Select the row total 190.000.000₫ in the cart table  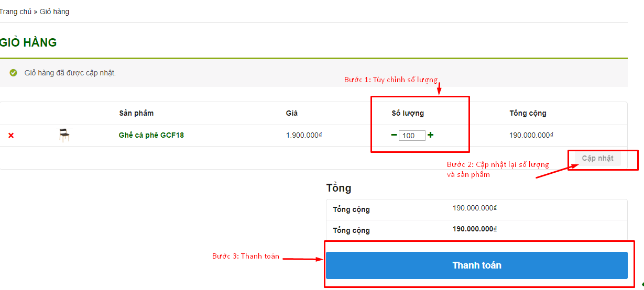coord(531,135)
